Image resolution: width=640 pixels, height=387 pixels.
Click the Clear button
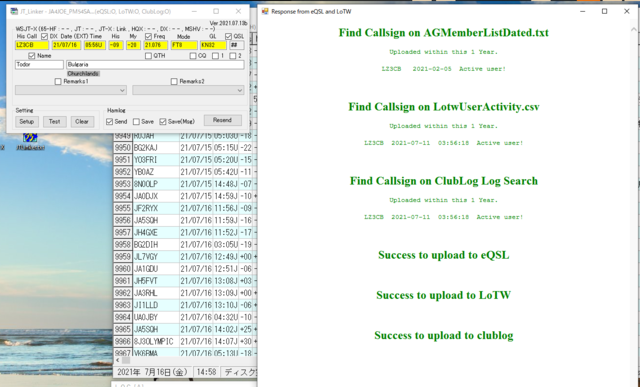(82, 122)
